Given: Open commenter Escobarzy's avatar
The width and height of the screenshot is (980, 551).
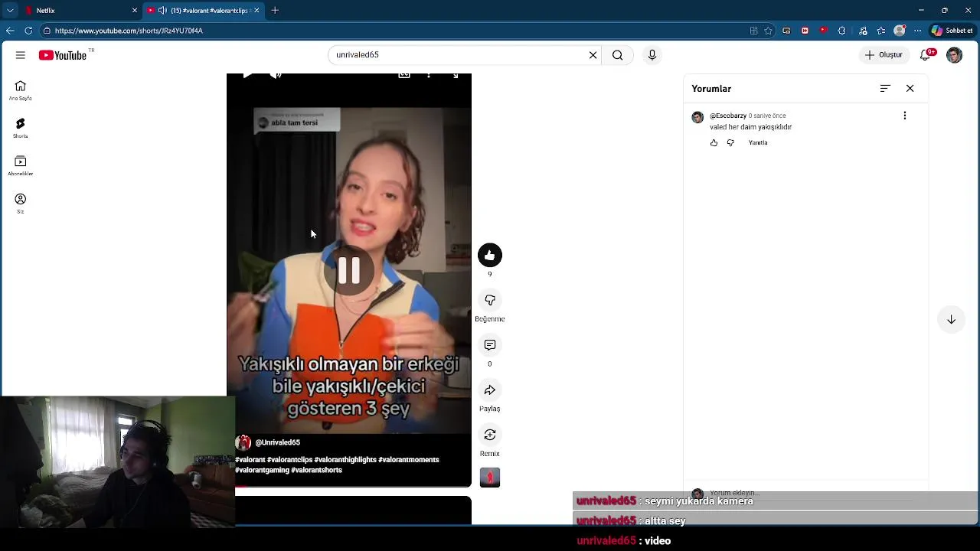Looking at the screenshot, I should (x=697, y=117).
